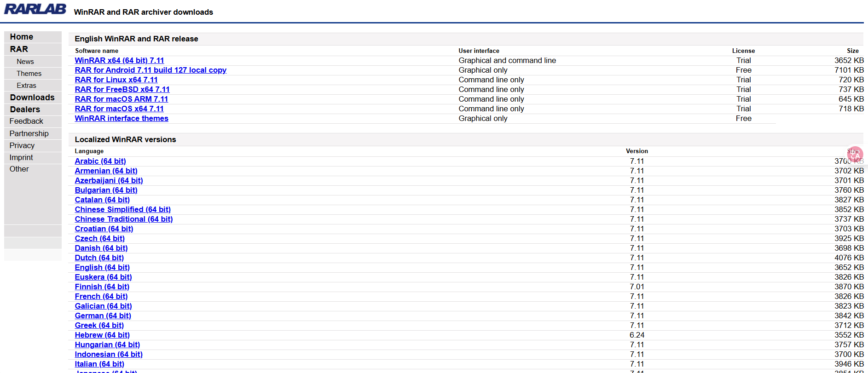The width and height of the screenshot is (868, 373).
Task: Click the RARLAB logo
Action: pyautogui.click(x=35, y=9)
